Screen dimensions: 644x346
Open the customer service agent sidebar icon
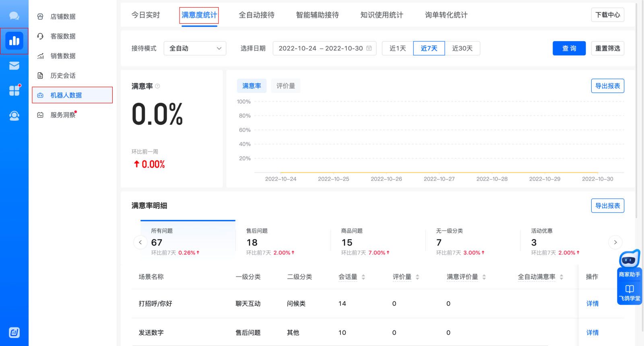(14, 116)
